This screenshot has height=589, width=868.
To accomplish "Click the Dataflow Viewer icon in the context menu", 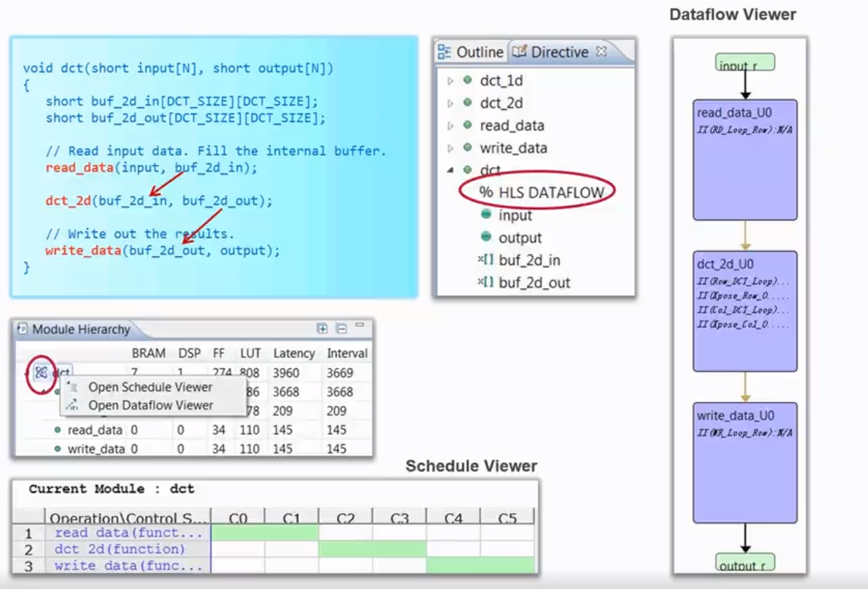I will (72, 404).
